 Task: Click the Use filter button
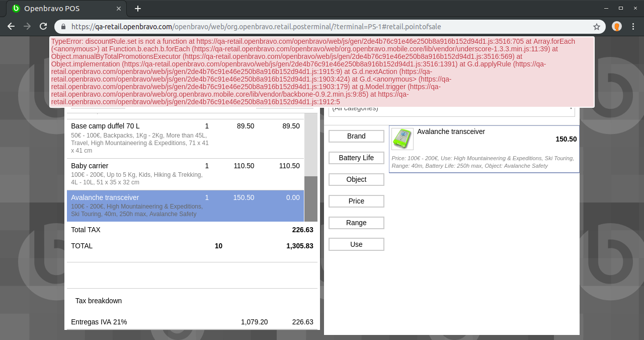[356, 244]
